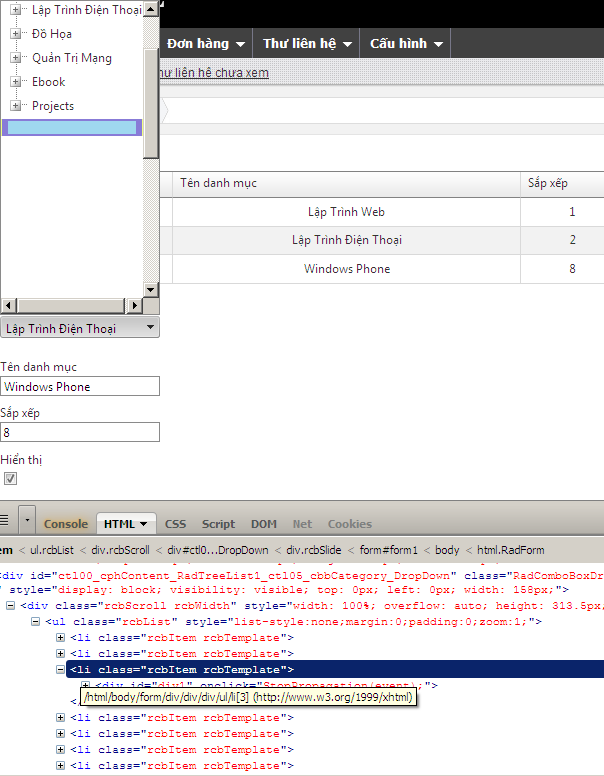This screenshot has height=776, width=604.
Task: Select Đồ Họa in the category tree
Action: pos(51,34)
